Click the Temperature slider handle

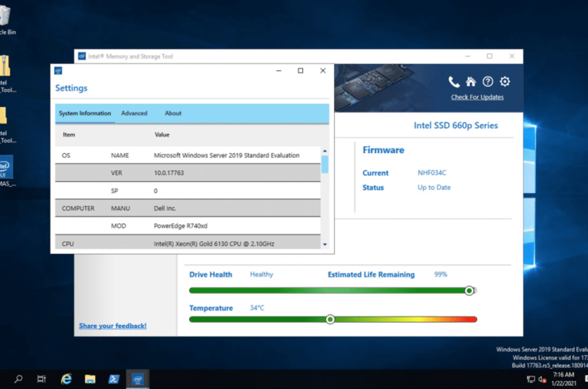tap(330, 319)
